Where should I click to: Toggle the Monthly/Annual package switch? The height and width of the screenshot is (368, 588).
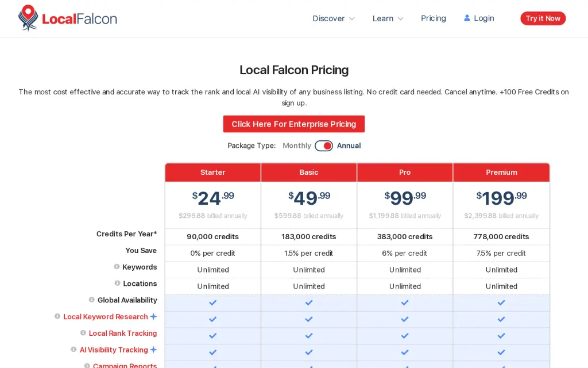coord(324,145)
